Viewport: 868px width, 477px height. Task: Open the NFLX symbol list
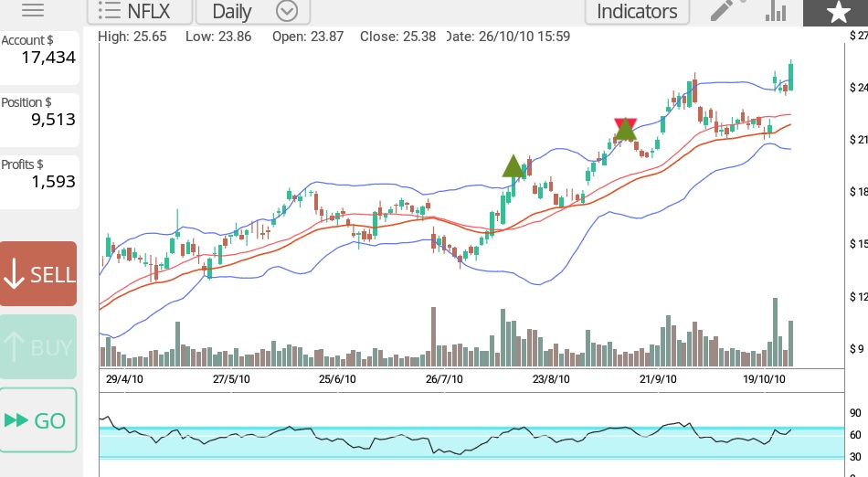[141, 11]
